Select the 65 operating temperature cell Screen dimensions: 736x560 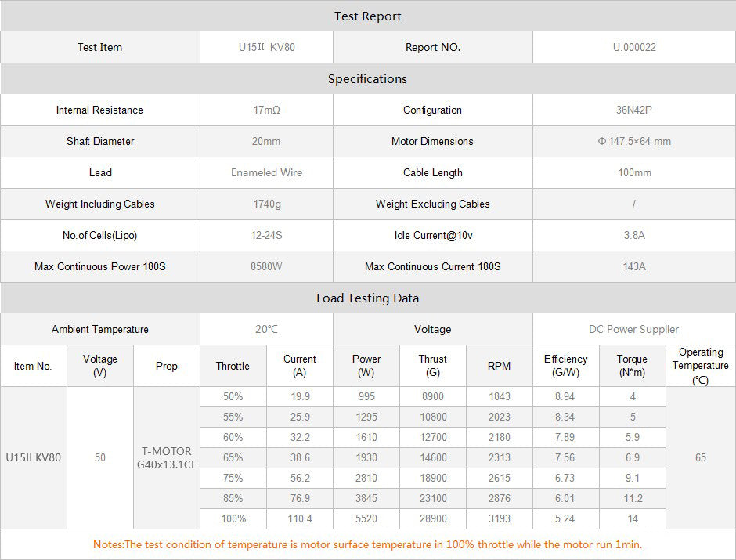700,457
